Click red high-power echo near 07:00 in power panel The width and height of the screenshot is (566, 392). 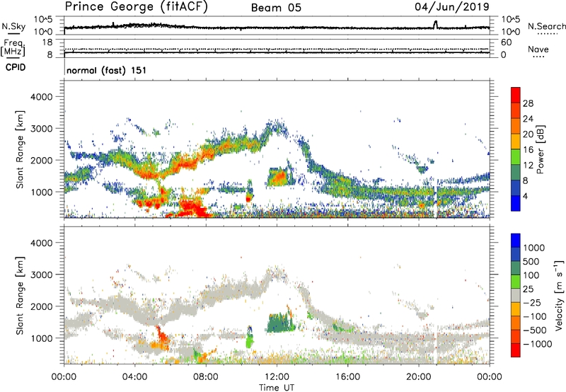[190, 207]
